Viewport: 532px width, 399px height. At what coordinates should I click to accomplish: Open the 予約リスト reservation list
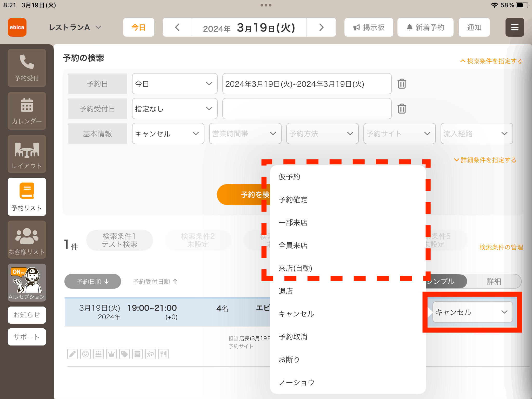(x=27, y=197)
